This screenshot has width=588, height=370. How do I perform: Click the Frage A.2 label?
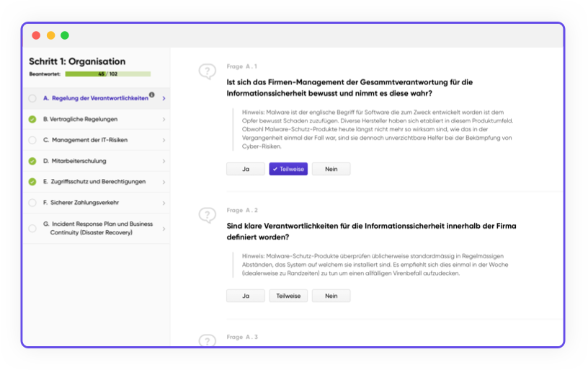point(242,210)
